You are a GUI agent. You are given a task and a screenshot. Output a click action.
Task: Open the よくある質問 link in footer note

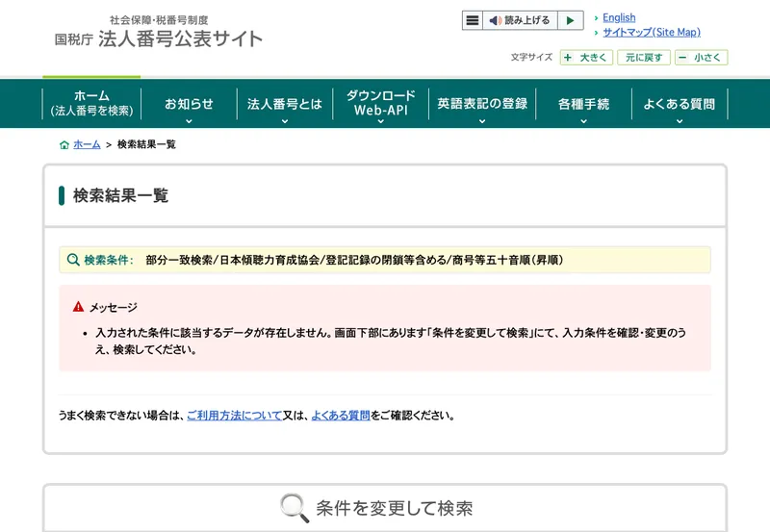pyautogui.click(x=341, y=416)
